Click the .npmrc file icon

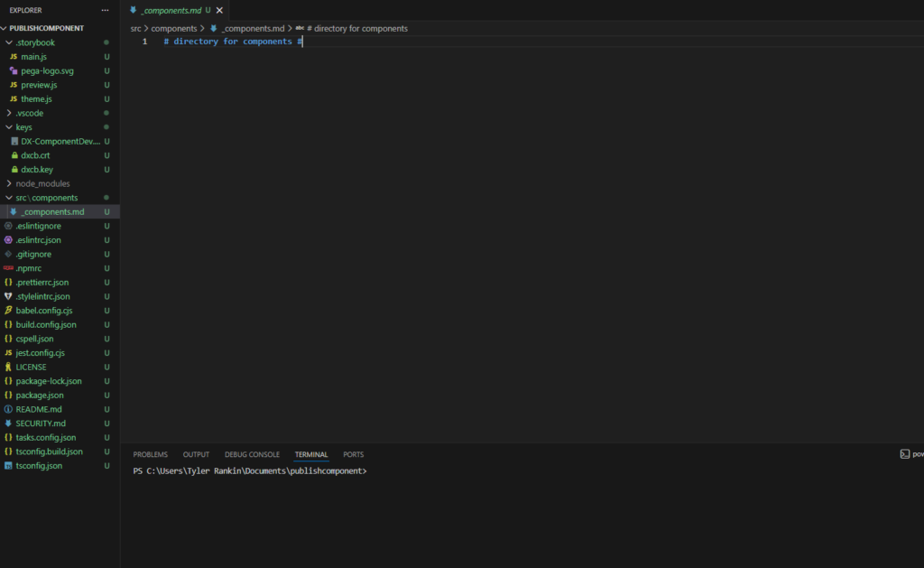pyautogui.click(x=8, y=268)
